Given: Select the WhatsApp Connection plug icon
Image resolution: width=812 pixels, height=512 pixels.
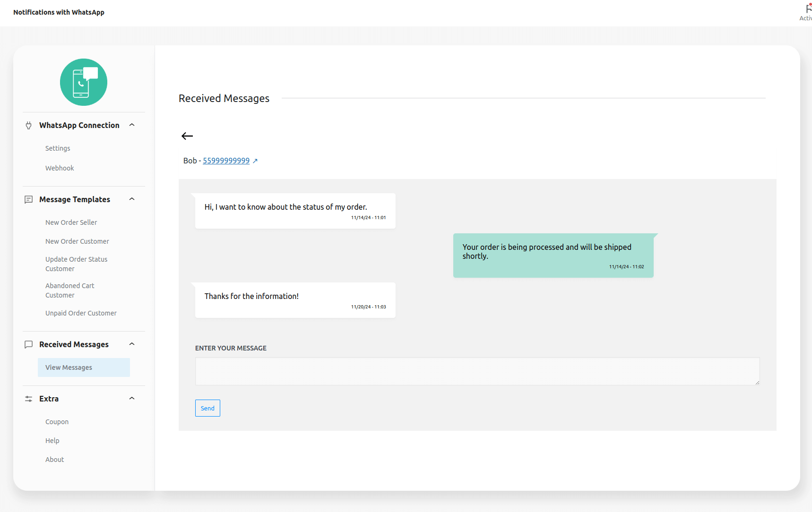Looking at the screenshot, I should click(x=29, y=125).
